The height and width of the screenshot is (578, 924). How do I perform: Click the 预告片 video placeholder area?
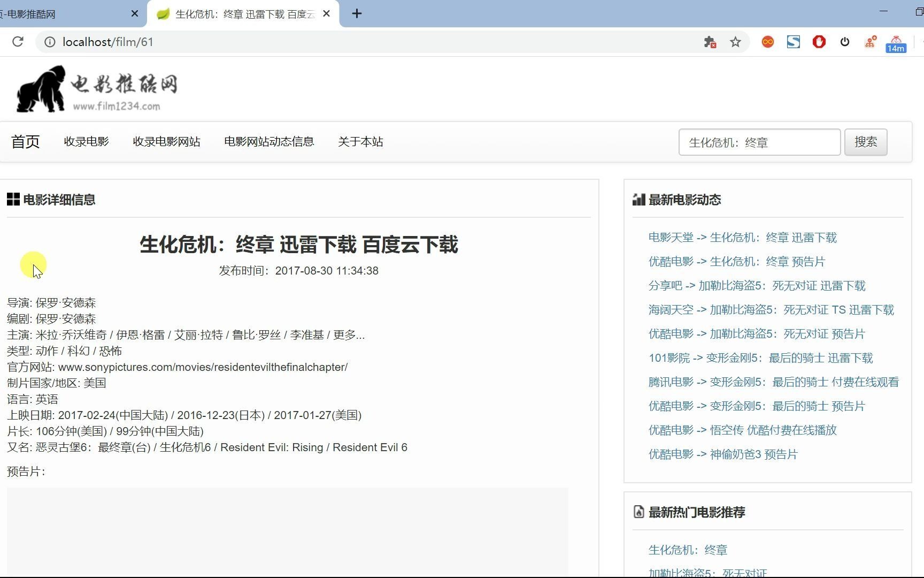click(288, 532)
